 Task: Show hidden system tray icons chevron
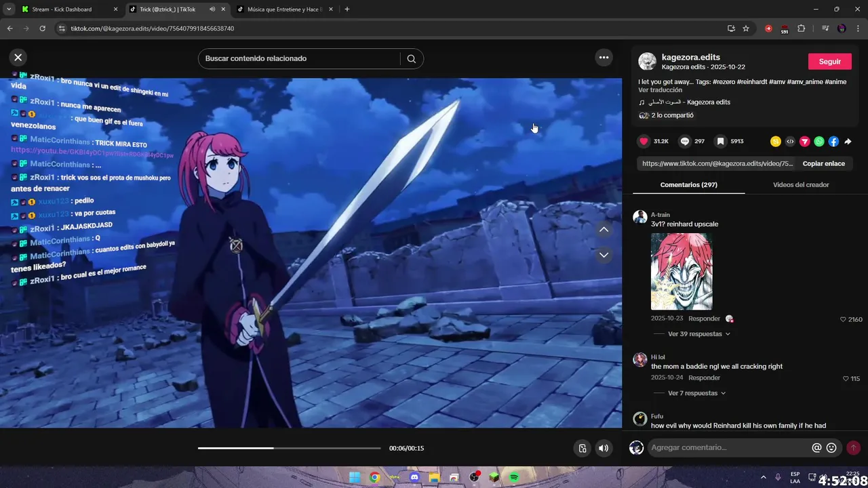coord(763,477)
